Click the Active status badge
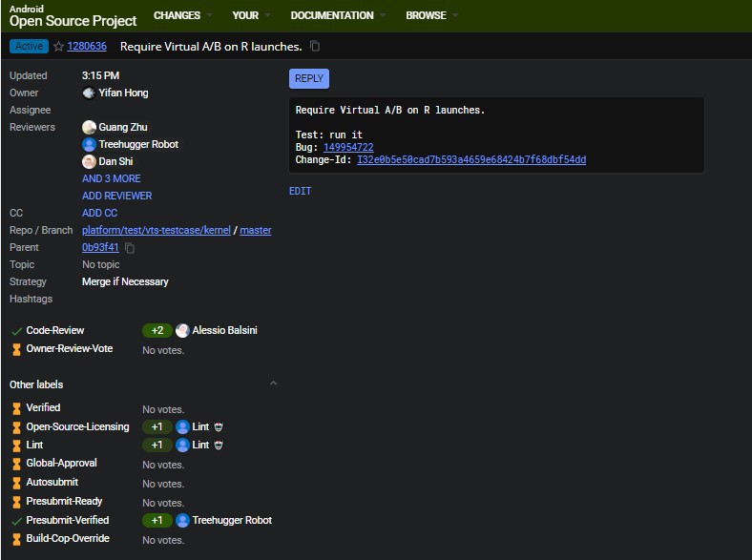 coord(29,46)
